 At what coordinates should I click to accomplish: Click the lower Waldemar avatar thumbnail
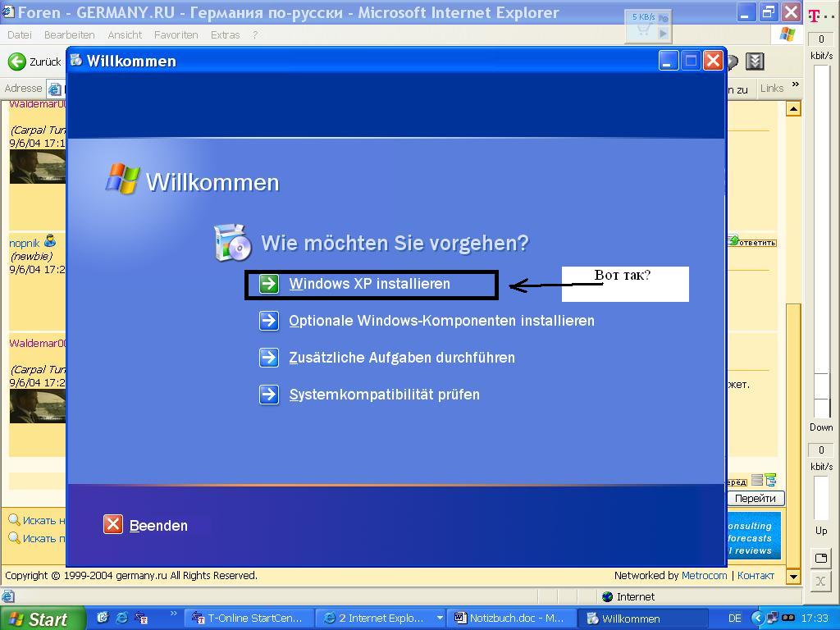pos(38,406)
